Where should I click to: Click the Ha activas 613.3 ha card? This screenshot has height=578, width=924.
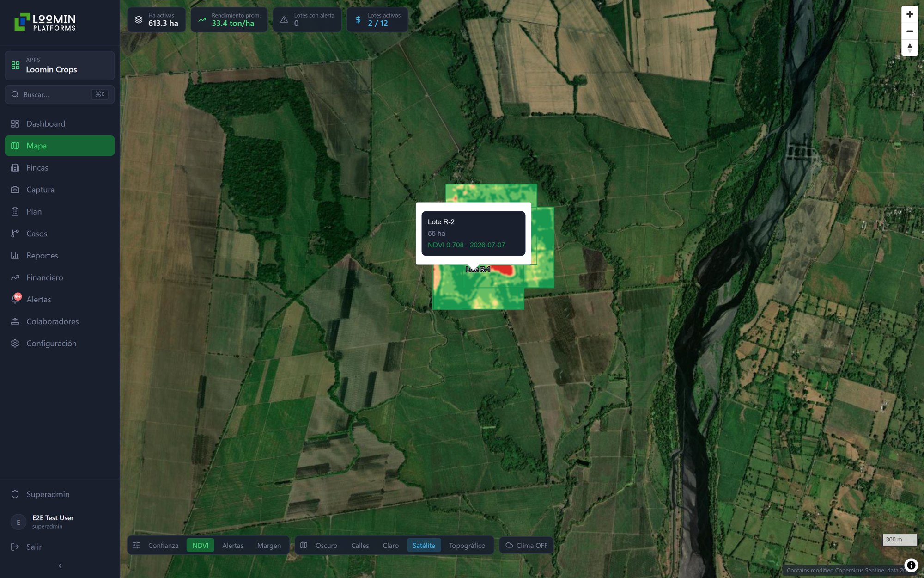[x=156, y=19]
